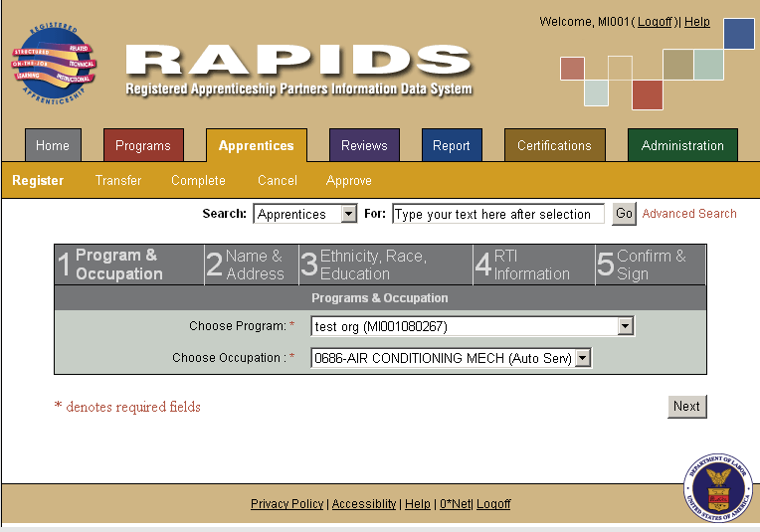Click the 'Choose Occupation :' label text
The height and width of the screenshot is (532, 760).
[229, 358]
